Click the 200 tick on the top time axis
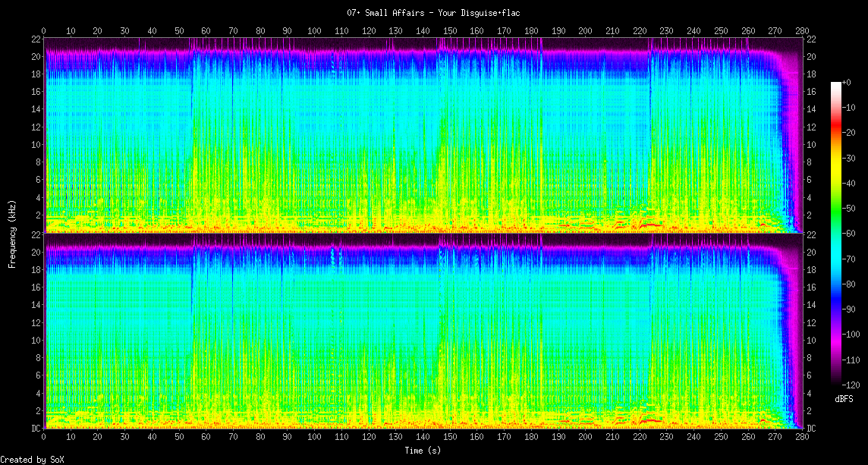The height and width of the screenshot is (465, 868). (x=585, y=31)
